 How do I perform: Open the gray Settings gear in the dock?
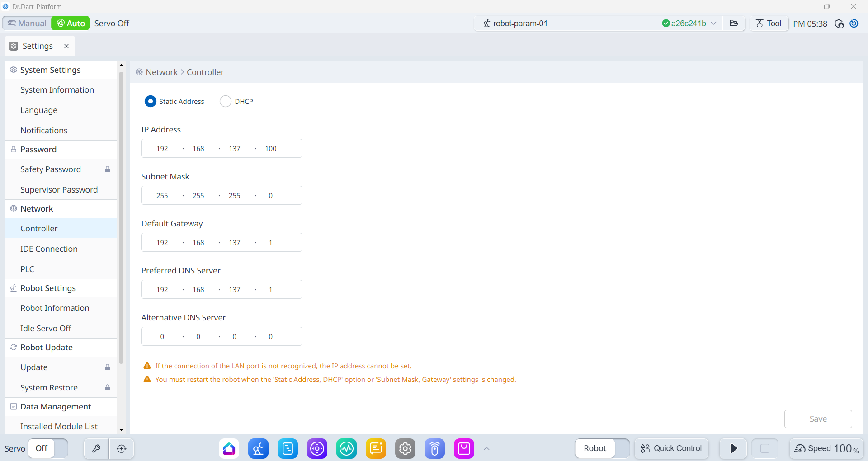click(x=406, y=448)
